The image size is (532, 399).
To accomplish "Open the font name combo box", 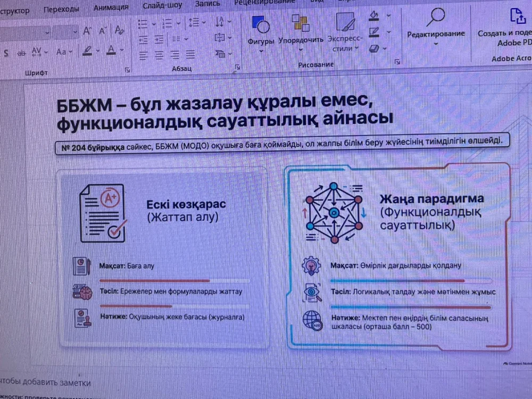I will [26, 33].
